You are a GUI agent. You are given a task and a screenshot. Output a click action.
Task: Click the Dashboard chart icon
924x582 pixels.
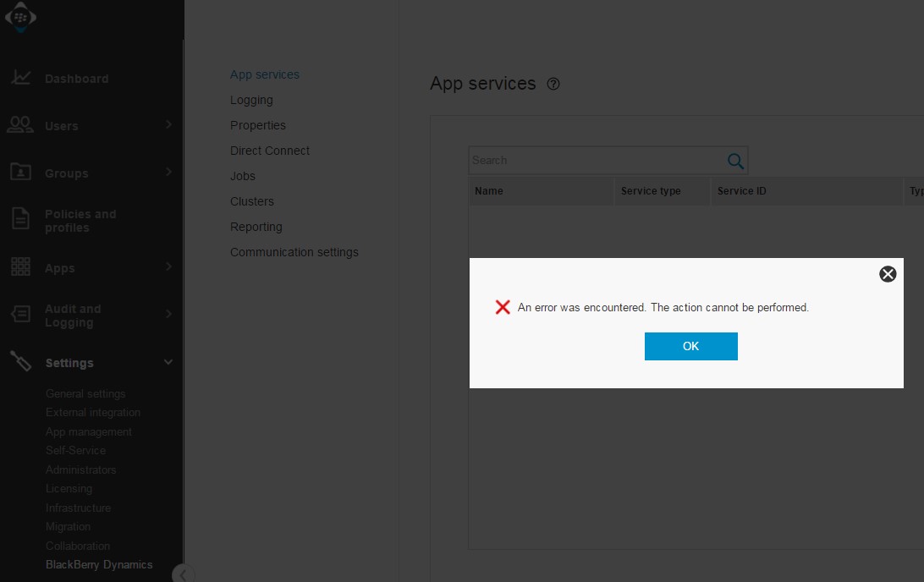coord(21,78)
